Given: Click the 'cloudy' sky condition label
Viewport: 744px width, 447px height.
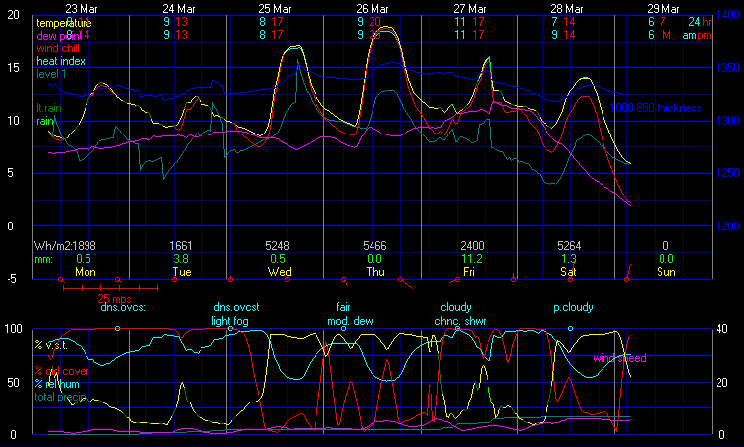Looking at the screenshot, I should pos(456,307).
